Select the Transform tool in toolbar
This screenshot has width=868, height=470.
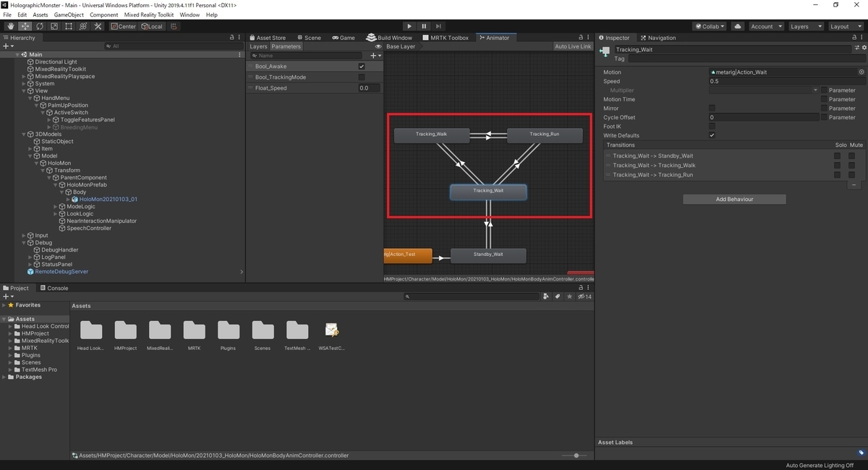click(82, 26)
